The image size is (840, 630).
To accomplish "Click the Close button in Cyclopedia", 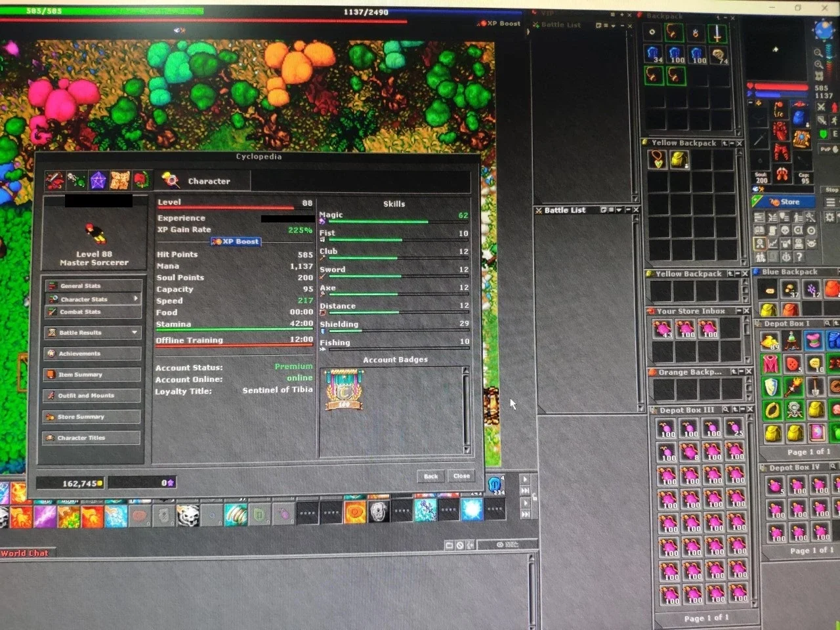I will click(x=461, y=476).
